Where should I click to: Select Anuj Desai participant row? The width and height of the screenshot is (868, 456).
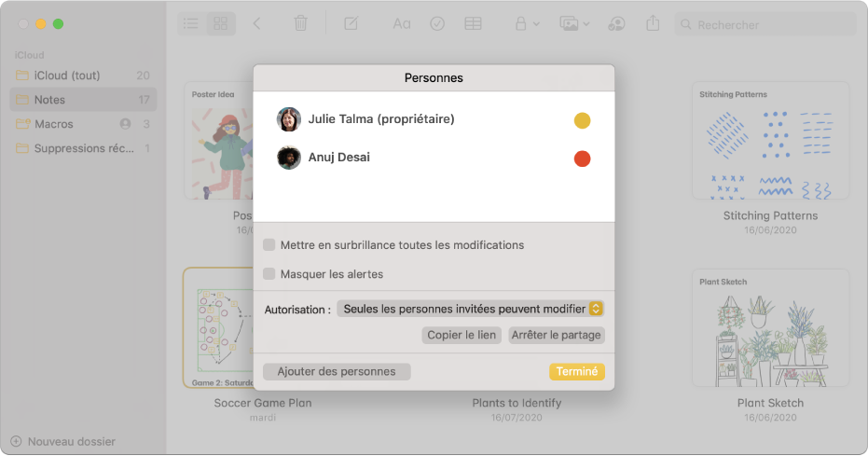pyautogui.click(x=434, y=158)
